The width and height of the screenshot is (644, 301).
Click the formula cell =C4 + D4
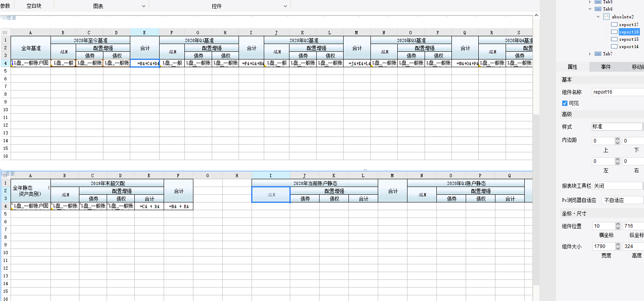(x=149, y=206)
